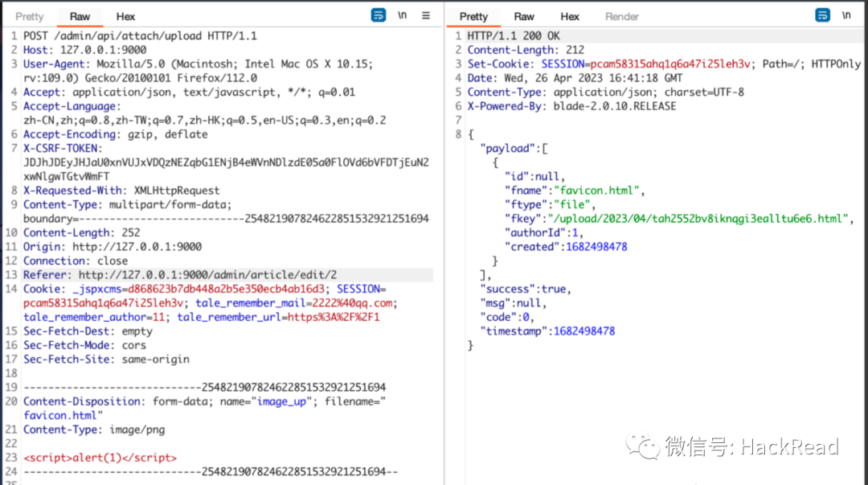Click the Content-Type: image/png line

point(94,430)
